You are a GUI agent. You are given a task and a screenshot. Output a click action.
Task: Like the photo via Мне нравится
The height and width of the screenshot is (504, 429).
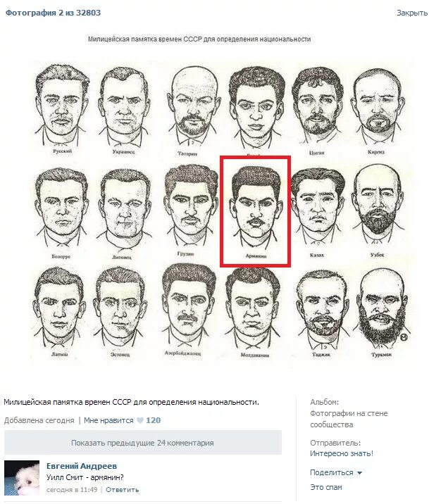(x=108, y=420)
